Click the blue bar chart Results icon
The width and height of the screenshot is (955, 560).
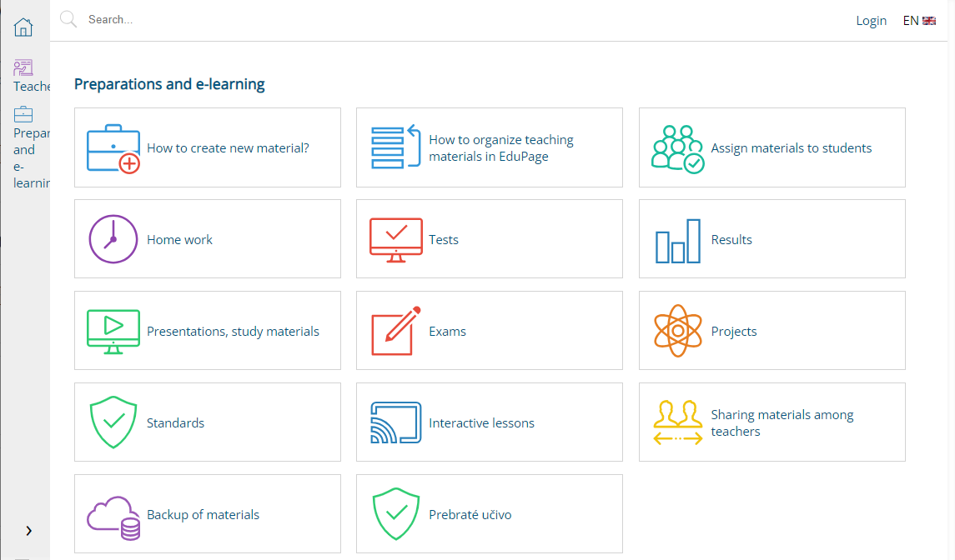pyautogui.click(x=678, y=241)
